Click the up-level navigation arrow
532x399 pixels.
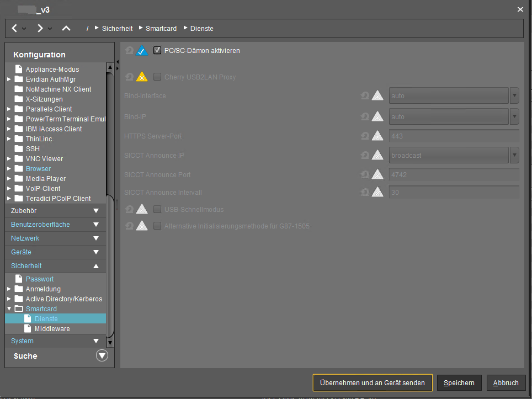(66, 28)
